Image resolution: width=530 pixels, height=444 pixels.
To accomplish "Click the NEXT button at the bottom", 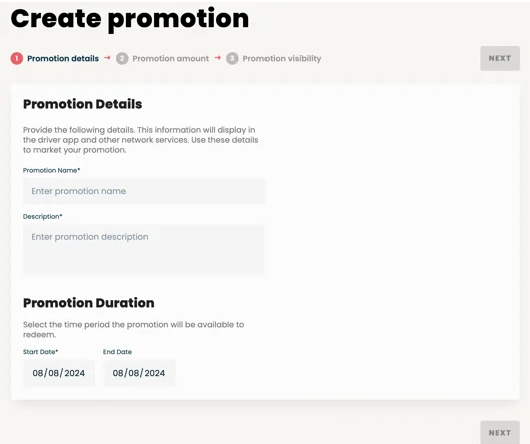I will (500, 433).
